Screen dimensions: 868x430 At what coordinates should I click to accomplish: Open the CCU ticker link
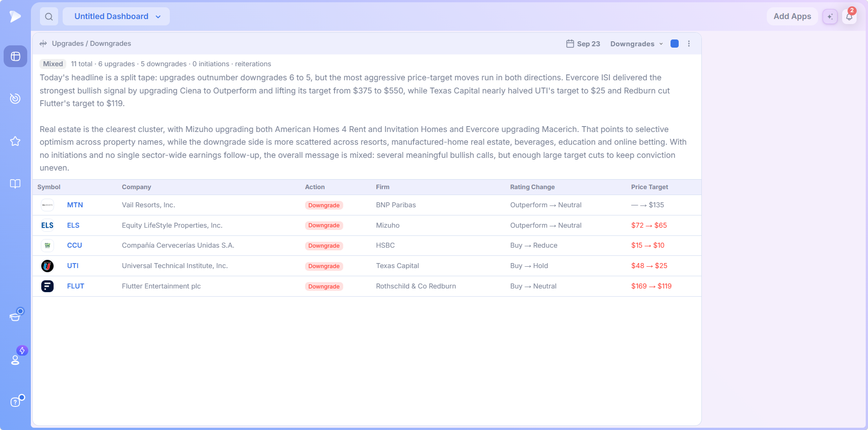click(74, 245)
